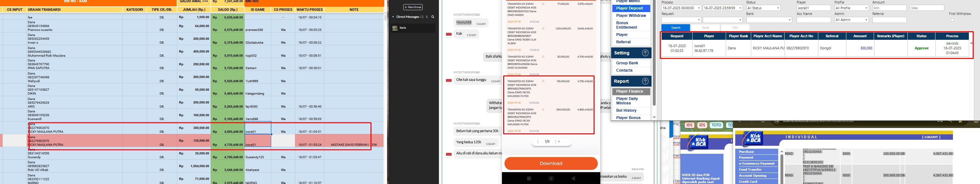This screenshot has width=980, height=184.
Task: Open the Player Bonus report
Action: 631,118
